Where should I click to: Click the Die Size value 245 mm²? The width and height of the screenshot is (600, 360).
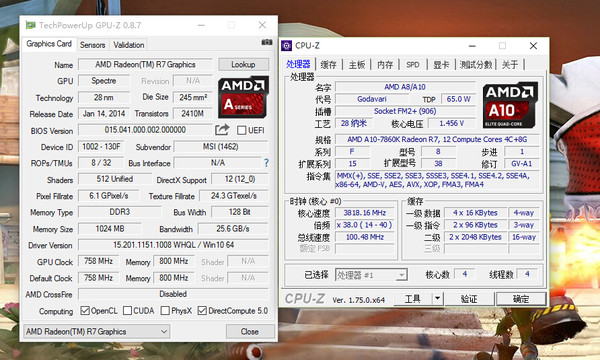[193, 97]
